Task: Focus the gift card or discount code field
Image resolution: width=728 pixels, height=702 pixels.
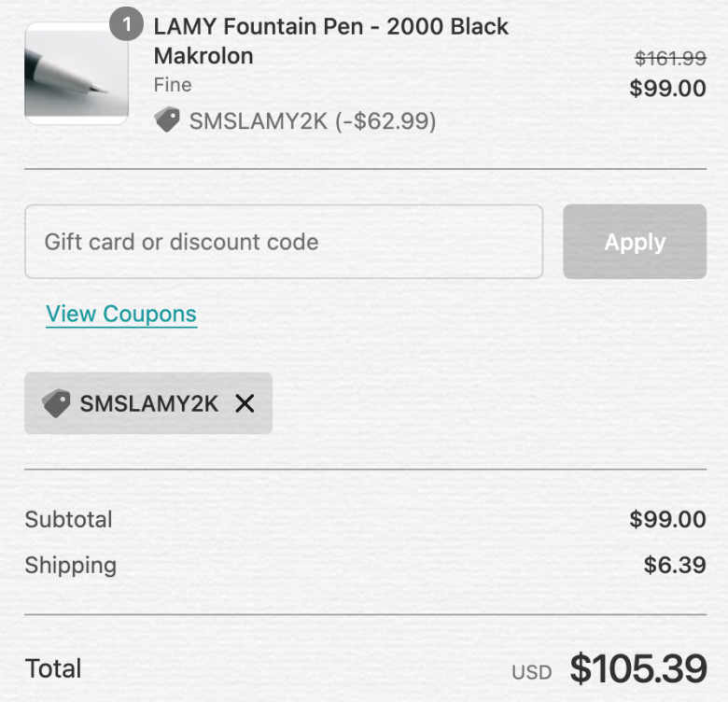Action: (284, 242)
